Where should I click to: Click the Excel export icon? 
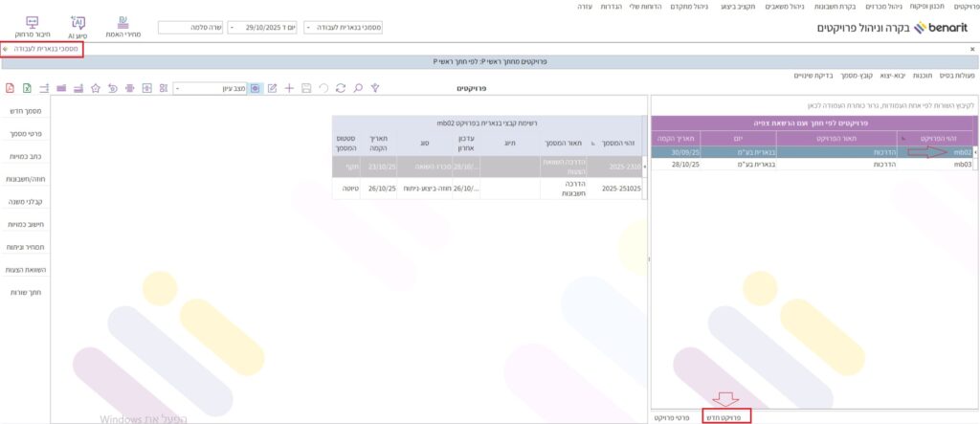point(27,88)
